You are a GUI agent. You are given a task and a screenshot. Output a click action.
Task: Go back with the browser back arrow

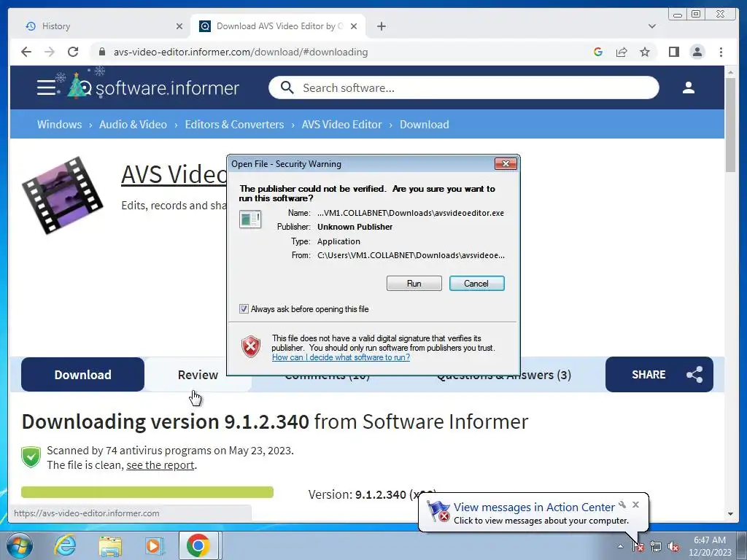pyautogui.click(x=26, y=52)
